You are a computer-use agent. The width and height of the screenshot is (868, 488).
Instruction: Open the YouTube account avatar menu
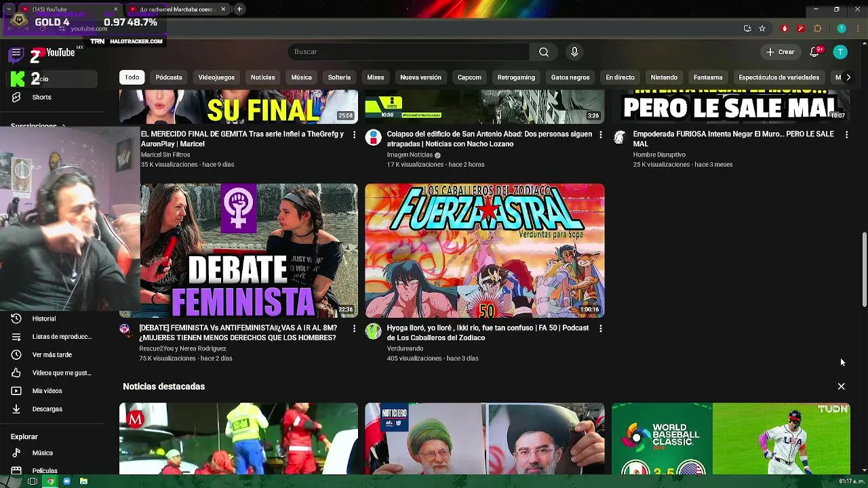point(840,52)
